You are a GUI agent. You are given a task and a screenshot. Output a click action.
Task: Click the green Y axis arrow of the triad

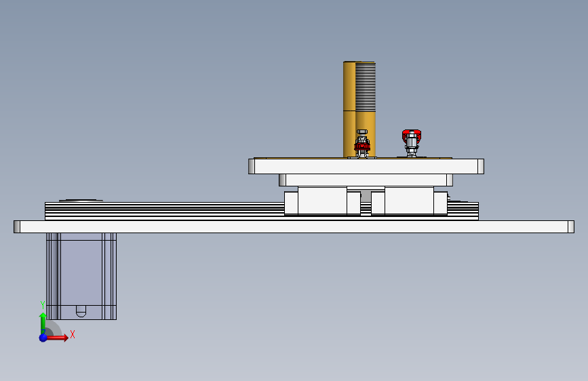(43, 322)
